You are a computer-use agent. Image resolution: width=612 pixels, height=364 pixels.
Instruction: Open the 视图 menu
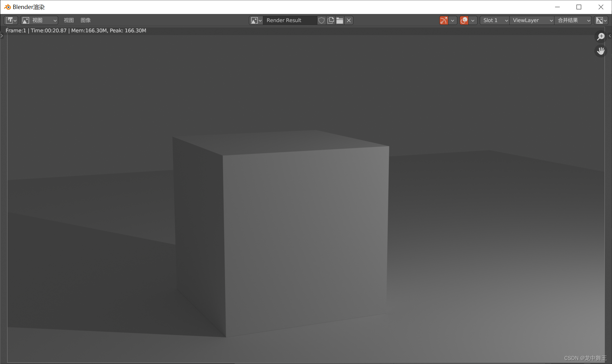click(68, 20)
